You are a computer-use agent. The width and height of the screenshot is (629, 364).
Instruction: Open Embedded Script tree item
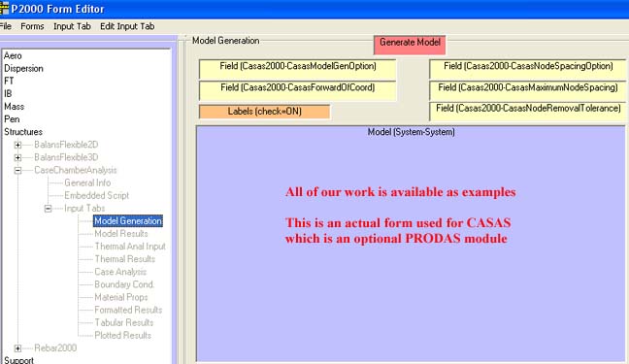click(x=97, y=196)
